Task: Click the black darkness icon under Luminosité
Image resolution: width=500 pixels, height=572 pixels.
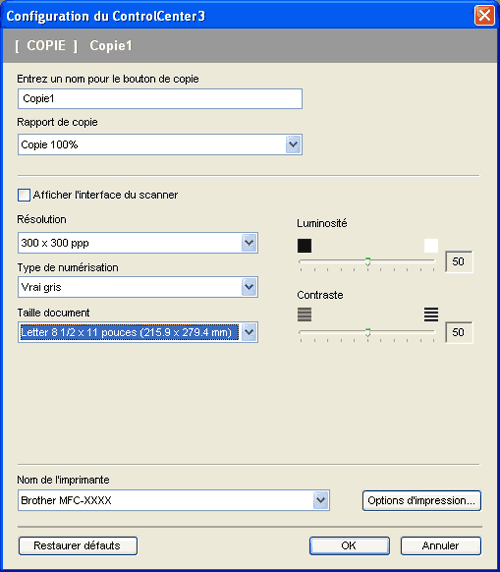Action: coord(305,246)
